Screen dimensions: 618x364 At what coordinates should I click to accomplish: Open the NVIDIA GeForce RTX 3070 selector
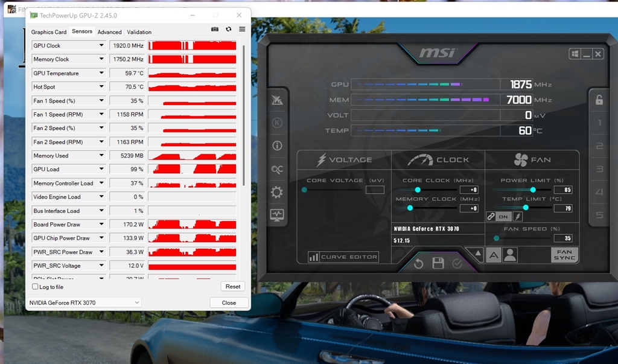point(84,302)
